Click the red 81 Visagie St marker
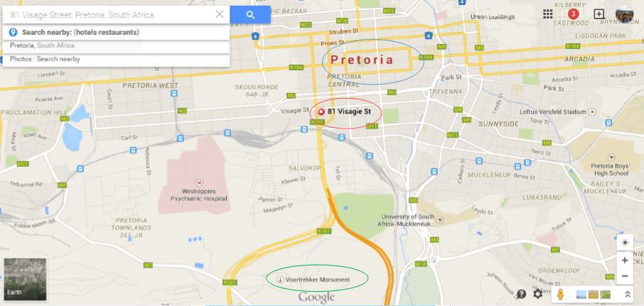The height and width of the screenshot is (306, 644). click(321, 111)
